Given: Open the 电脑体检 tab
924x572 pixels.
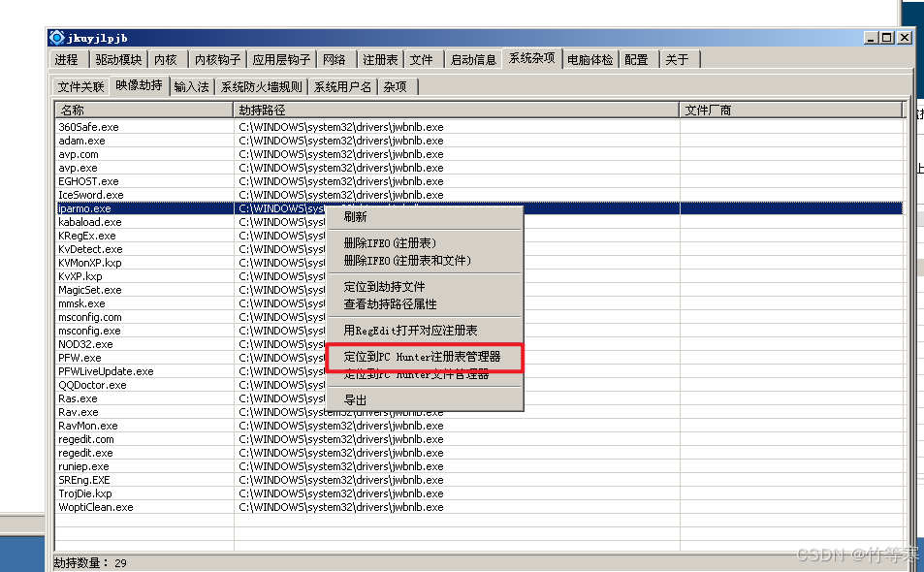Looking at the screenshot, I should coord(589,60).
